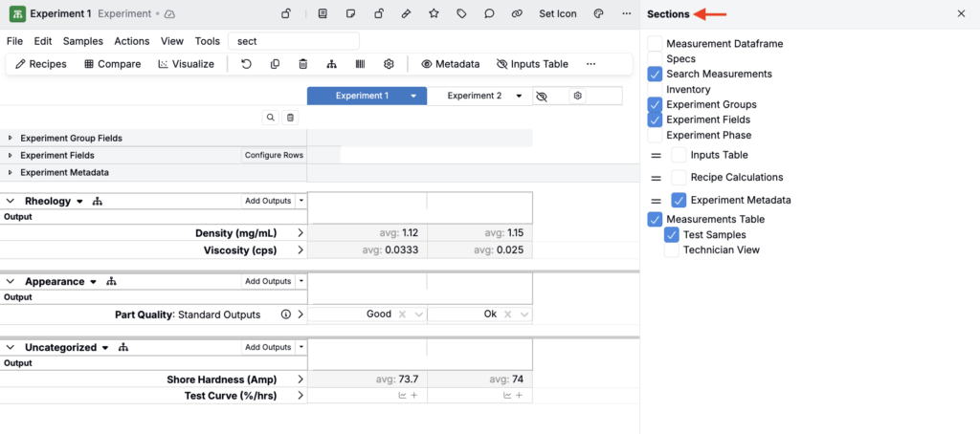The image size is (980, 434).
Task: Open the Tools menu
Action: pyautogui.click(x=207, y=41)
